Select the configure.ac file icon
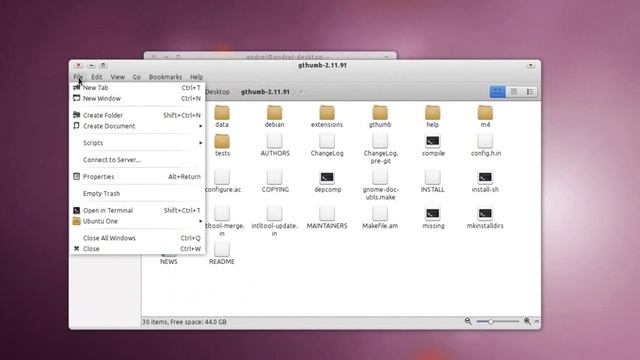Viewport: 640px width, 360px height. [x=222, y=177]
